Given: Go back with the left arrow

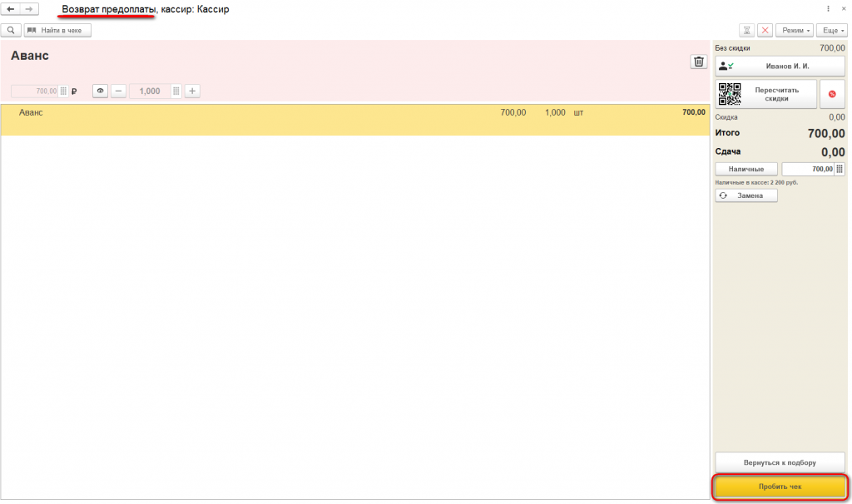Looking at the screenshot, I should [10, 9].
